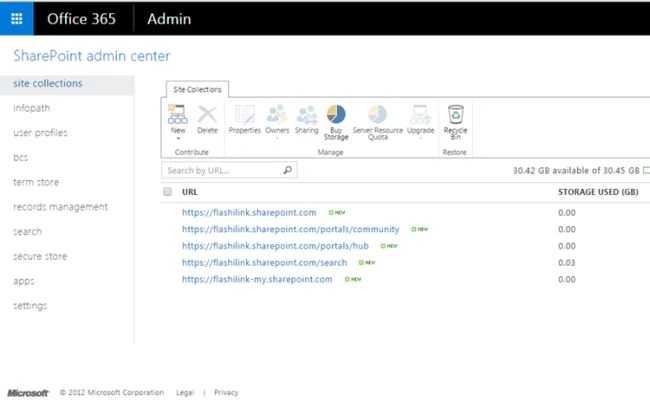
Task: Open search in the left navigation
Action: 27,232
